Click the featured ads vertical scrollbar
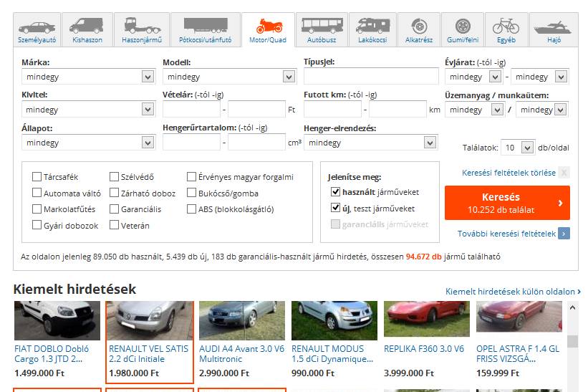 [572, 340]
